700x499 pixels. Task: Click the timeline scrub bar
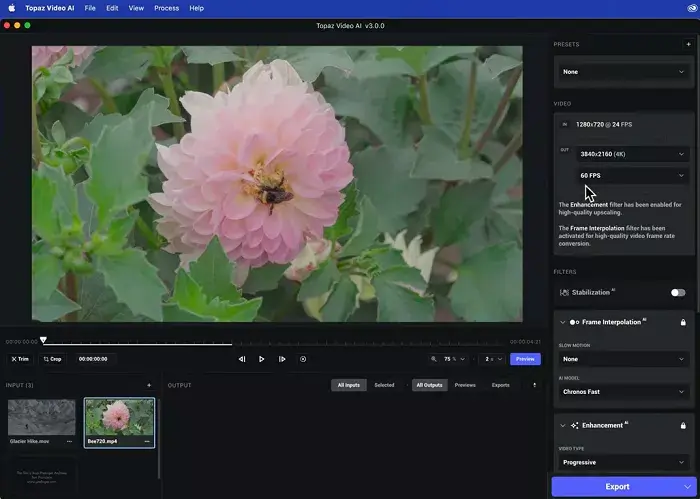coord(275,344)
